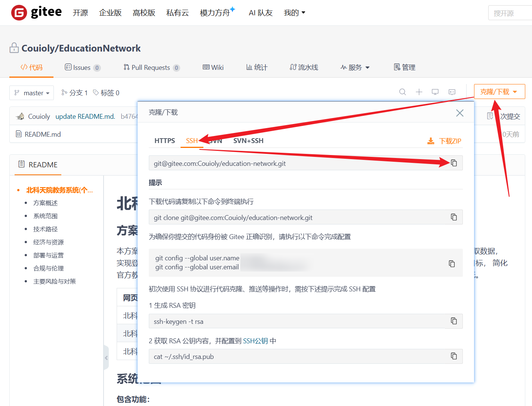
Task: Open the 克隆/下载 dropdown button
Action: pyautogui.click(x=499, y=92)
